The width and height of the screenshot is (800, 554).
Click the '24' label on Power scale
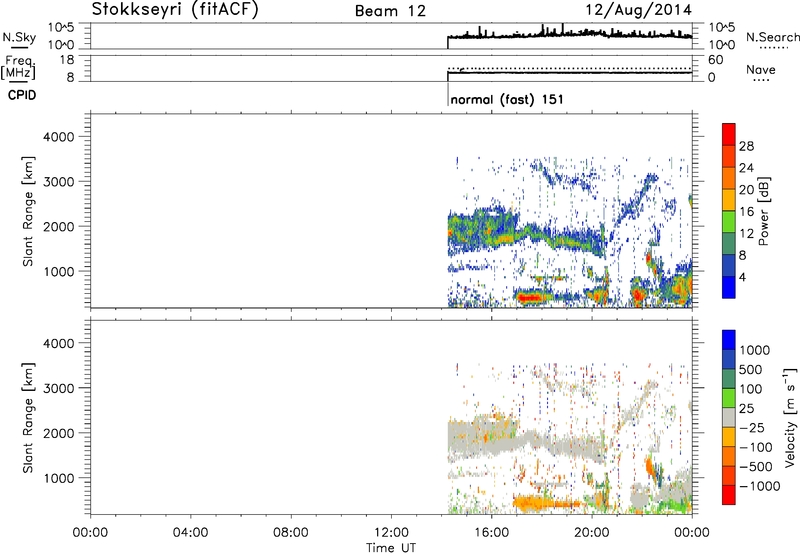pyautogui.click(x=746, y=168)
